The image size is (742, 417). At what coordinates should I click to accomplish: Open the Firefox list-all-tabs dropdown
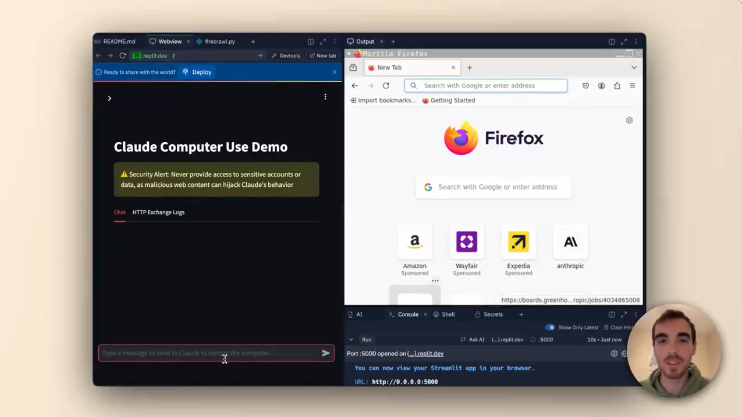click(x=634, y=68)
